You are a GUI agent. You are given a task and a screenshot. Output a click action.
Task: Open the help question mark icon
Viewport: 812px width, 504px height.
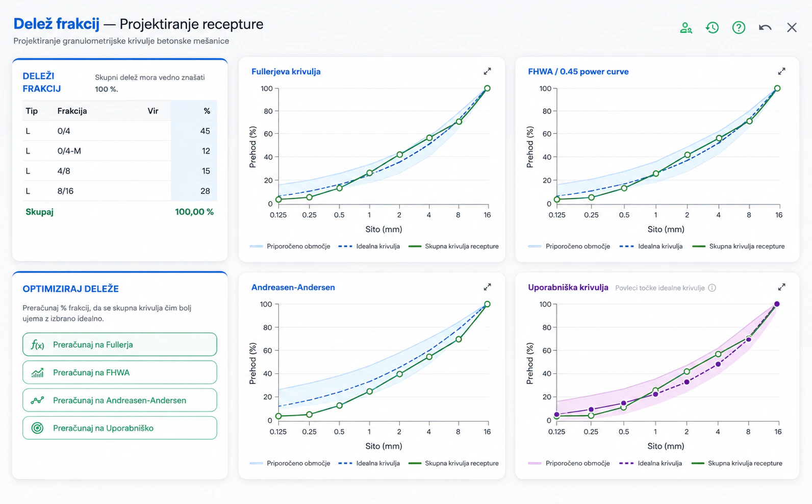(x=739, y=28)
